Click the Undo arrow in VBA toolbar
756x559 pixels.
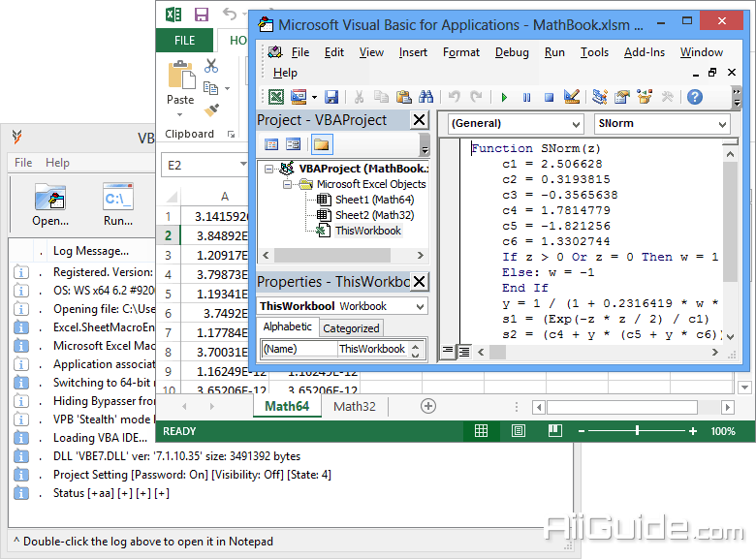coord(454,97)
